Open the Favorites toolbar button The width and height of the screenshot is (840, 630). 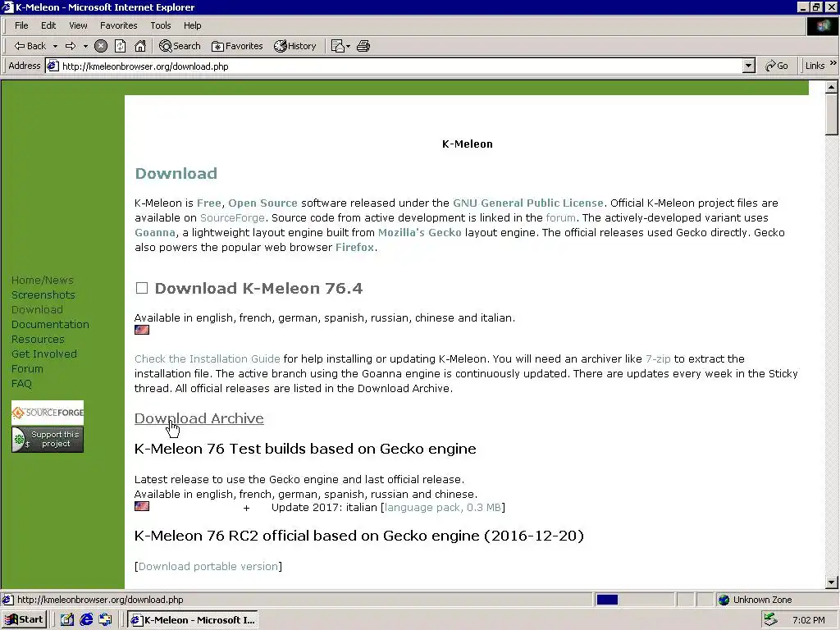point(237,46)
